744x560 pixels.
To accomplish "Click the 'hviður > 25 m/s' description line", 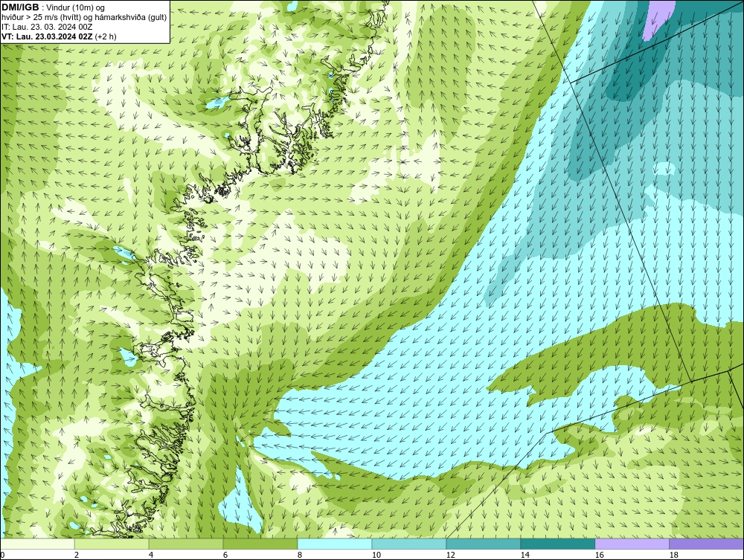I will (x=84, y=17).
